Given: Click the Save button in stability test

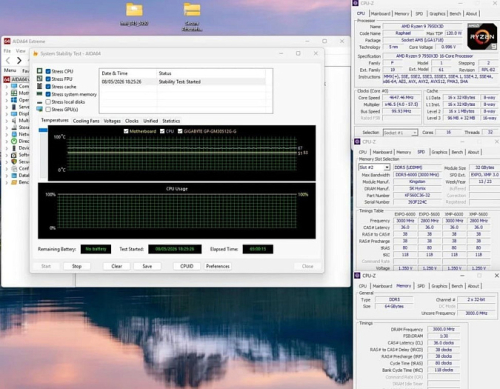Looking at the screenshot, I should click(x=147, y=266).
